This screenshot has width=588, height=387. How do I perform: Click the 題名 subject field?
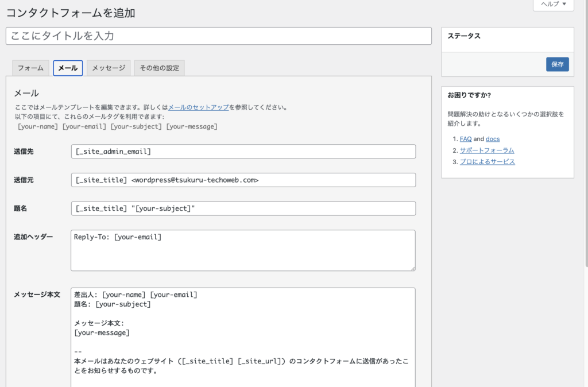(x=243, y=208)
